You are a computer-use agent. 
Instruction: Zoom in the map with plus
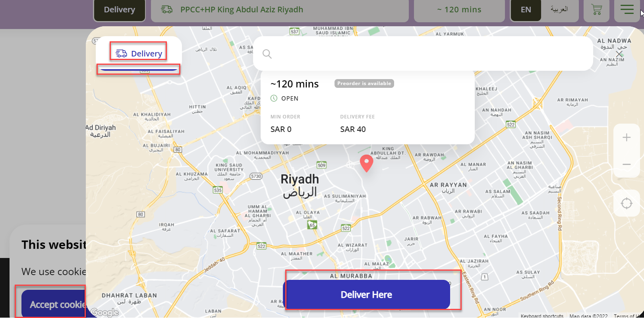click(x=627, y=138)
